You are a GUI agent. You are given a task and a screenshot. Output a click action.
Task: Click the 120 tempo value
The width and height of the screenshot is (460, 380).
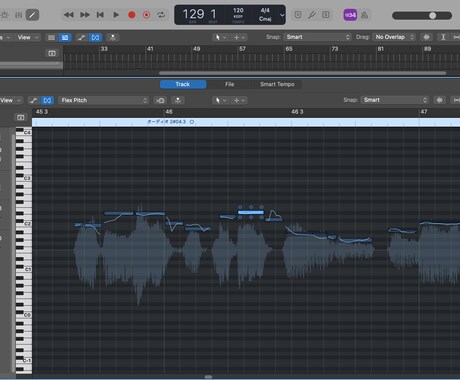[x=238, y=11]
